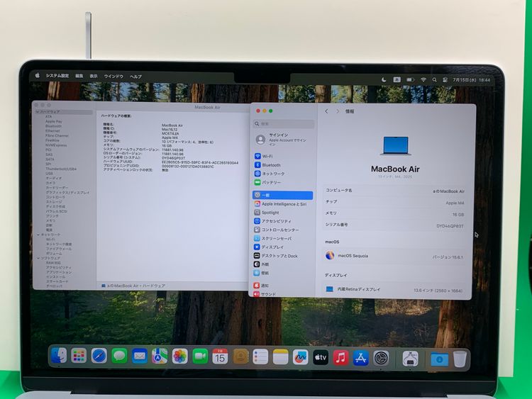Open the Trash in Dock
The width and height of the screenshot is (532, 399).
click(x=460, y=359)
